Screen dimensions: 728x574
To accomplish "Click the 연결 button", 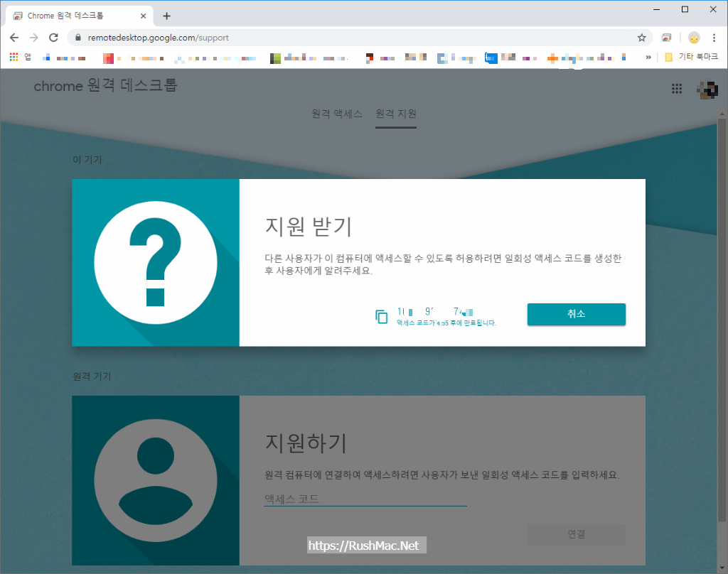I will pos(576,534).
